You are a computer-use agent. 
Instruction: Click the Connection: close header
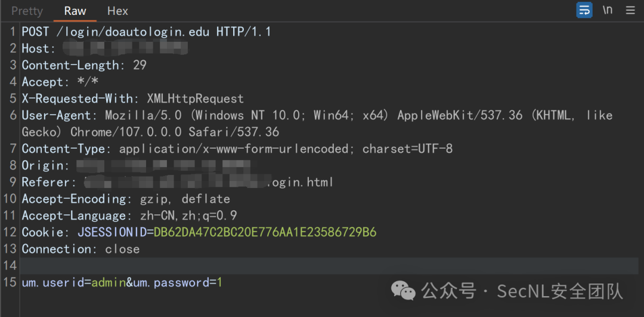pos(80,249)
